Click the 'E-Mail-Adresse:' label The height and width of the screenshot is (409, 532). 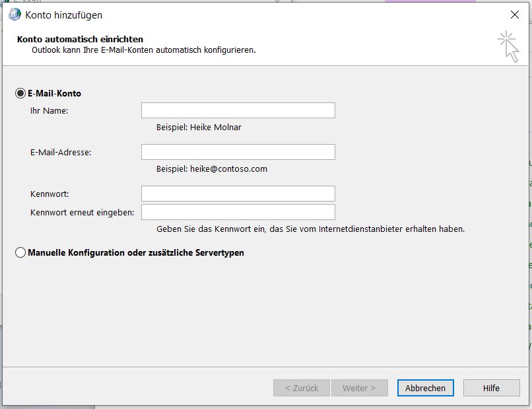[61, 152]
